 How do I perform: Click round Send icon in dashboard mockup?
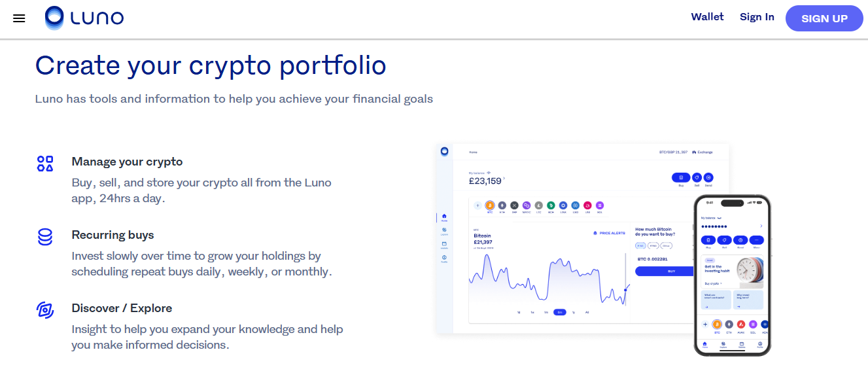click(708, 177)
